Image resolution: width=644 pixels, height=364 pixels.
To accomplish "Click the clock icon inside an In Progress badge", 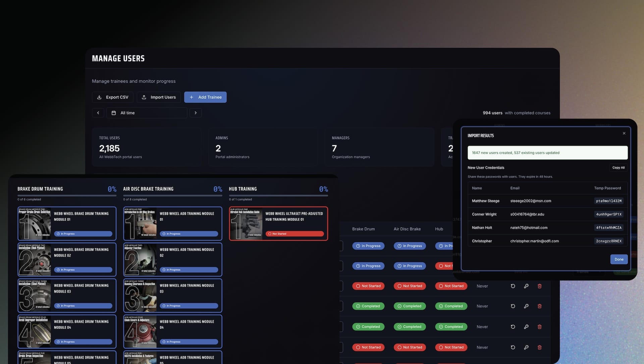I will point(358,246).
